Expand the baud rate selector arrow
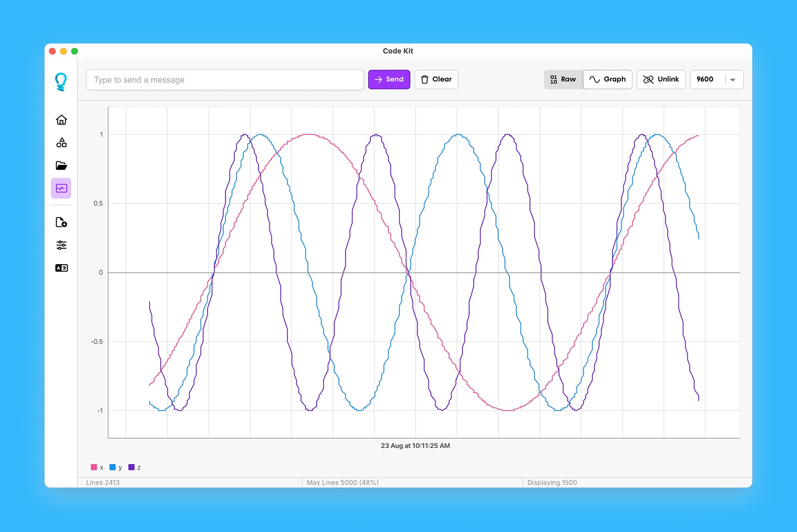 tap(733, 80)
